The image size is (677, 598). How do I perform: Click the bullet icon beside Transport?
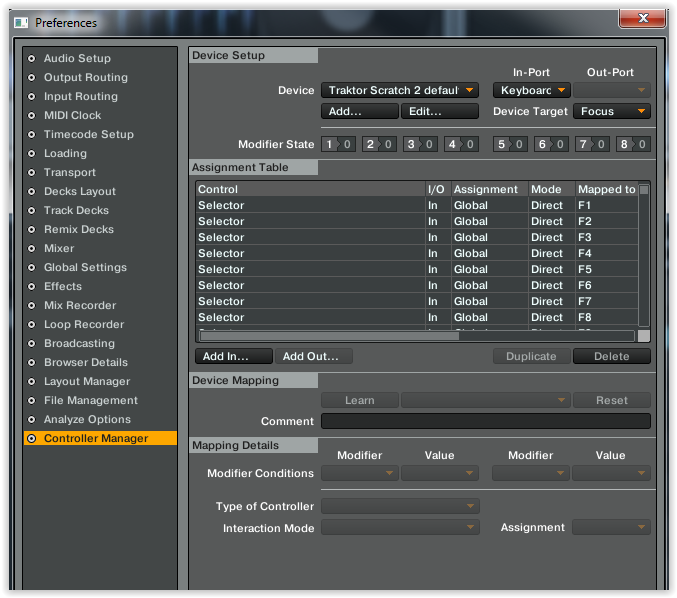[32, 173]
